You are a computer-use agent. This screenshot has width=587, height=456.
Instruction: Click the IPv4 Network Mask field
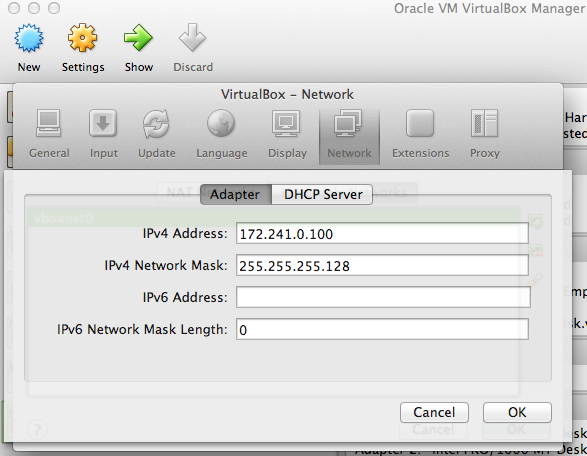(382, 265)
